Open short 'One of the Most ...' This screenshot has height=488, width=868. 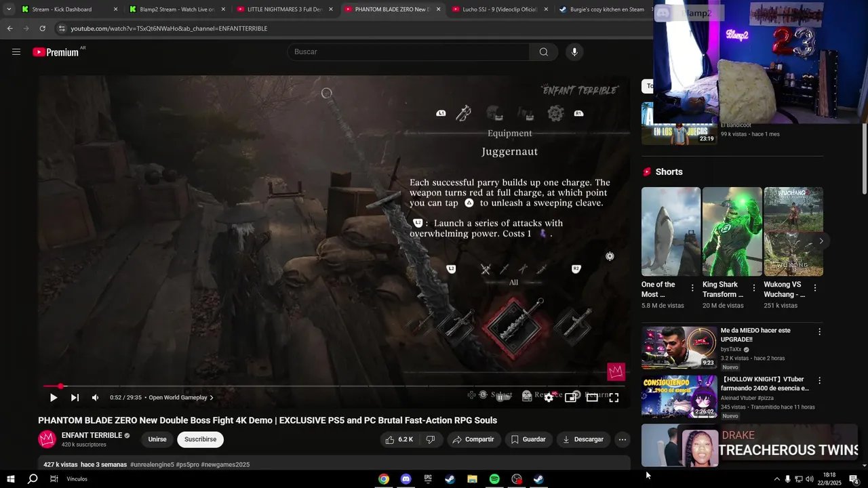point(671,232)
